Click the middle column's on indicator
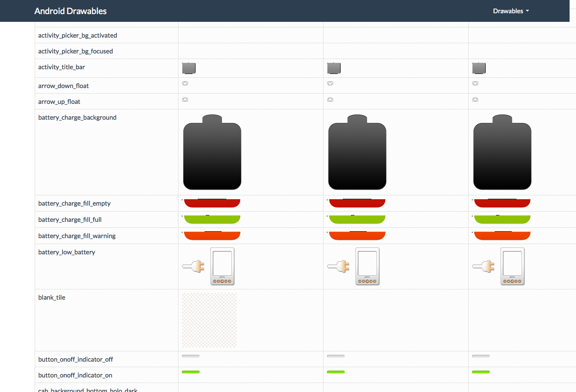576x392 pixels. coord(336,372)
